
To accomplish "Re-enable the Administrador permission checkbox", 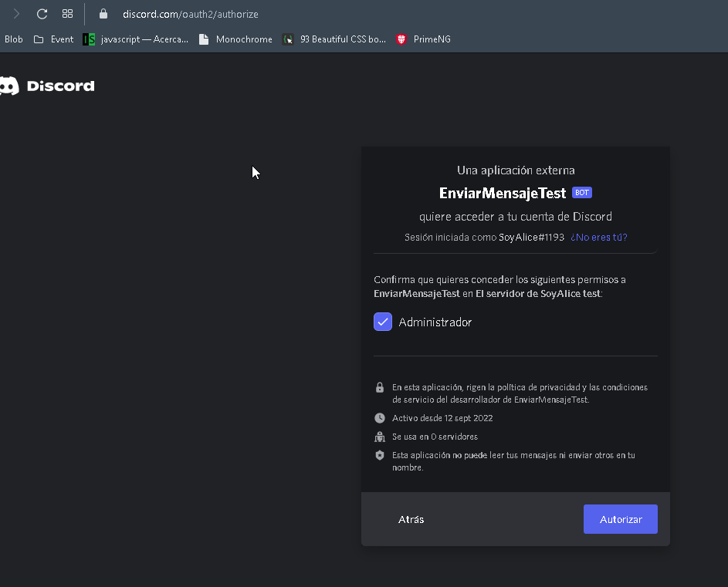I will [x=383, y=321].
